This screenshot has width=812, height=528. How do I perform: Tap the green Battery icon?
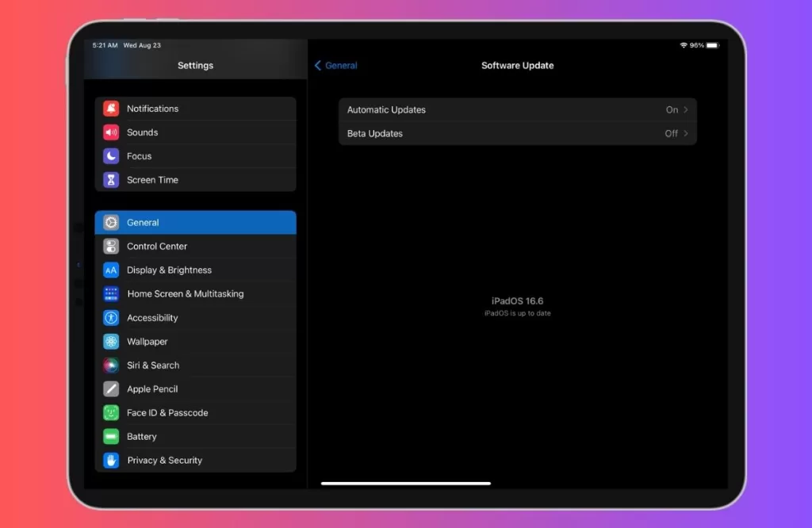[x=111, y=437]
